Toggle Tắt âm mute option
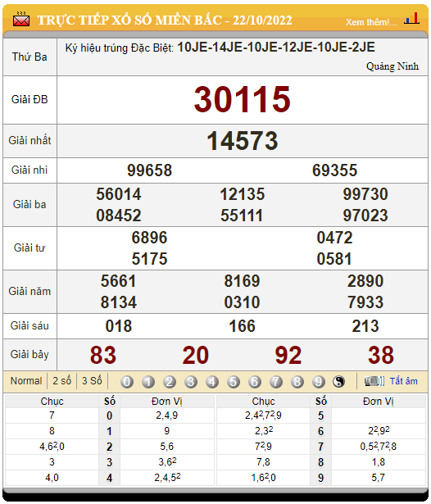 (x=404, y=381)
